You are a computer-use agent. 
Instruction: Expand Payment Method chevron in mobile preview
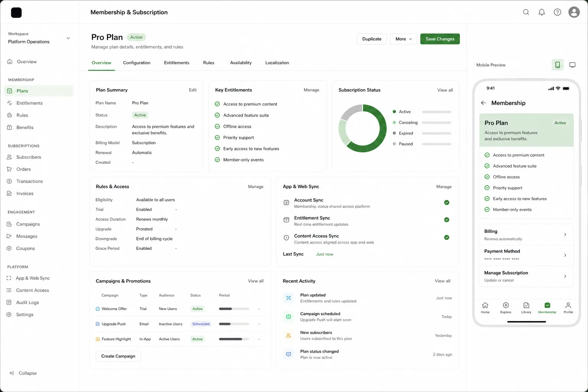coord(565,255)
